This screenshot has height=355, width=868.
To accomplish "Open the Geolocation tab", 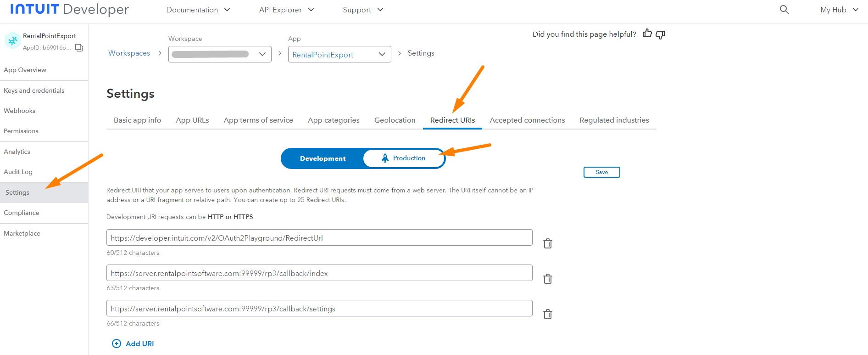I will (x=395, y=120).
